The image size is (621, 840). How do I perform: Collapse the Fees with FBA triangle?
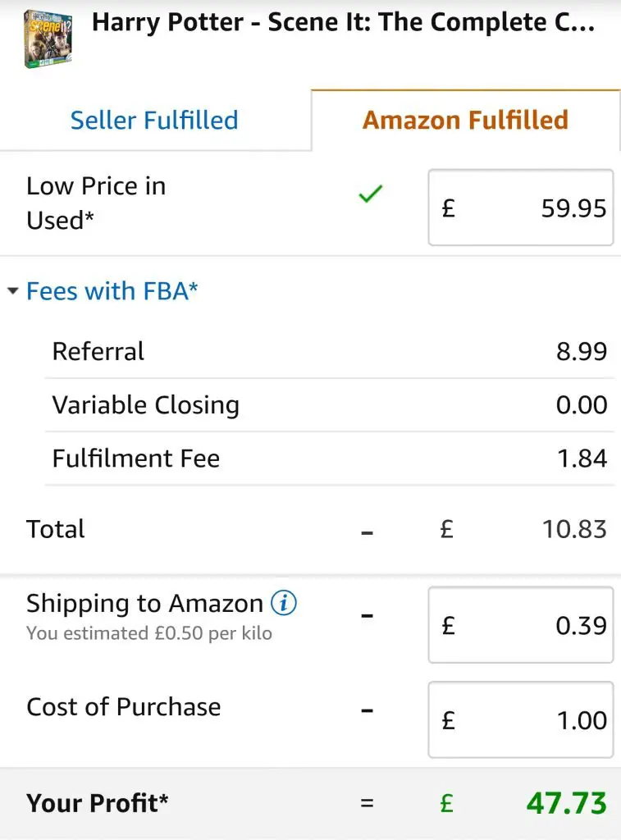pyautogui.click(x=13, y=291)
